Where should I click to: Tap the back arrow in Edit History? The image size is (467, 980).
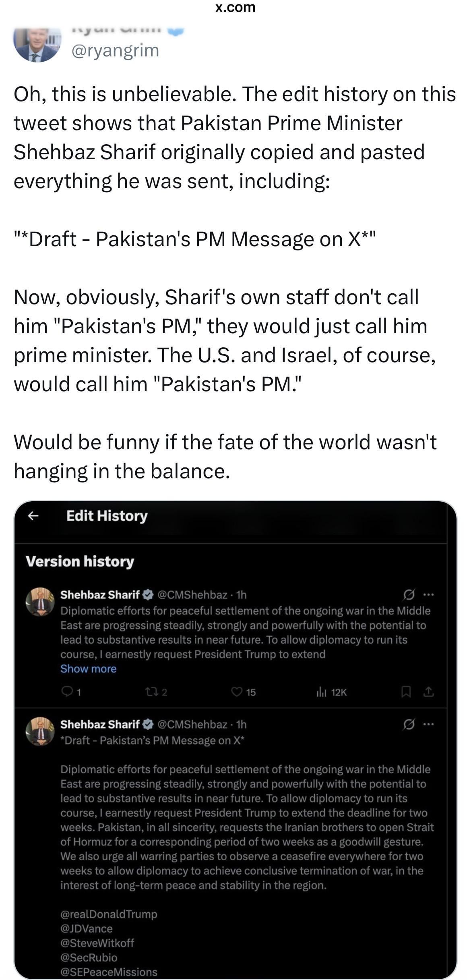point(33,516)
